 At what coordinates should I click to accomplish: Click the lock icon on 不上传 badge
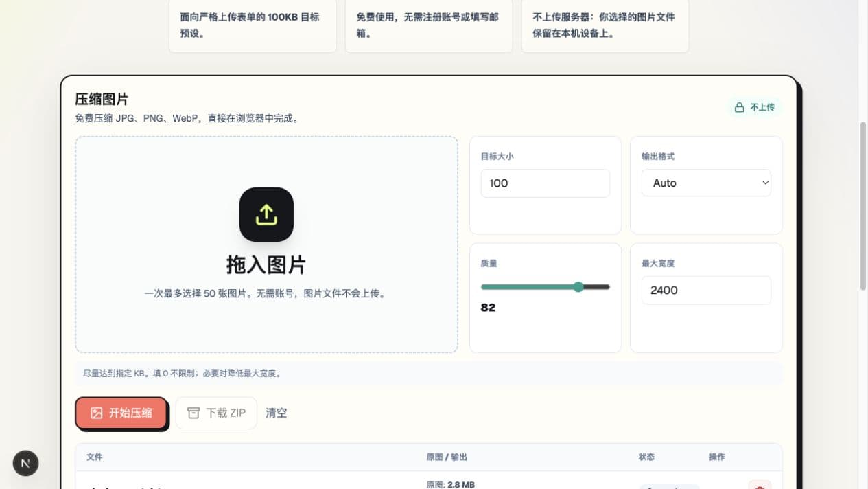[x=739, y=107]
